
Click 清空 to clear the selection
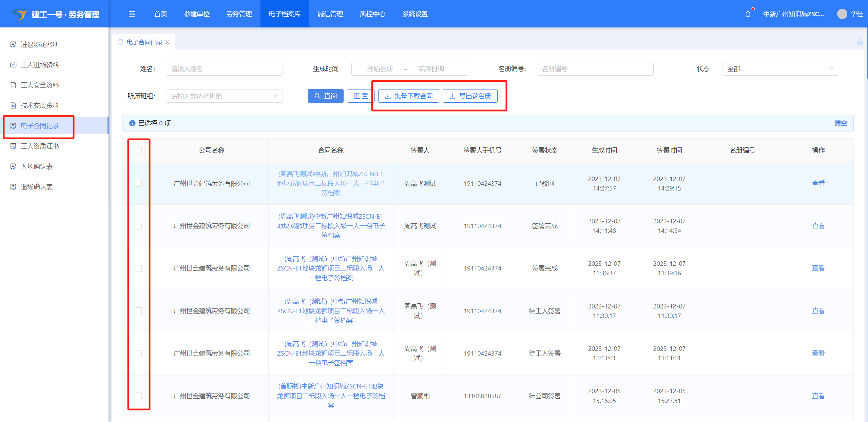point(840,123)
